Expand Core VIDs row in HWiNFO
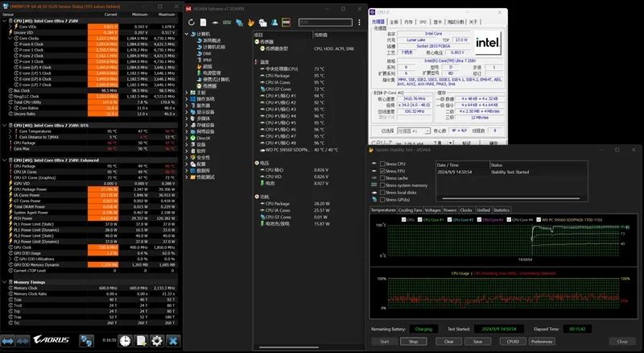 10,27
